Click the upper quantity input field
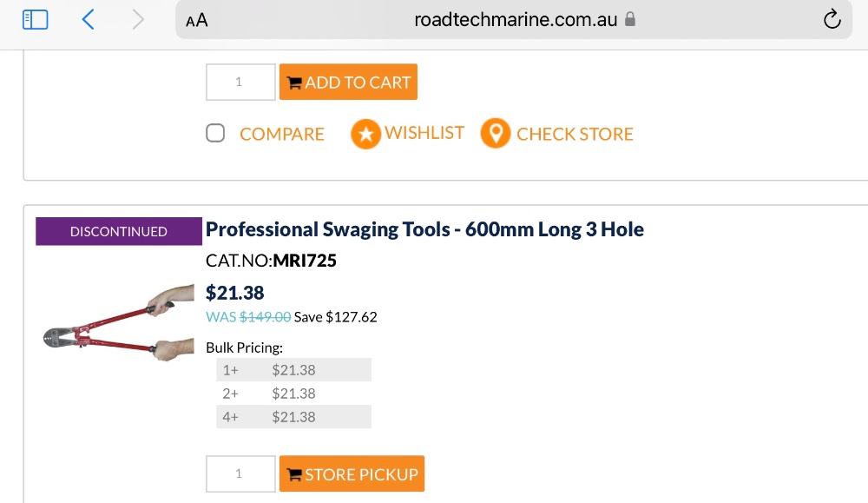This screenshot has width=868, height=503. pos(240,83)
